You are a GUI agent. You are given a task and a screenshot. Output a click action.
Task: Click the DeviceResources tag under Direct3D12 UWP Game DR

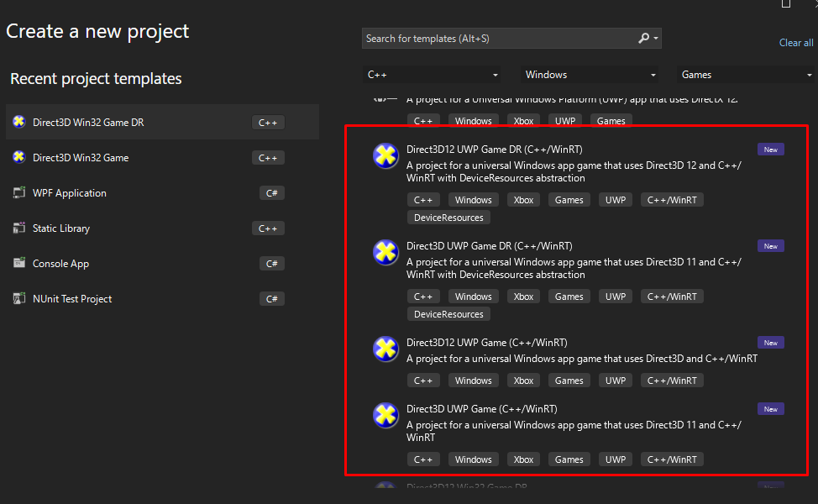[x=448, y=218]
